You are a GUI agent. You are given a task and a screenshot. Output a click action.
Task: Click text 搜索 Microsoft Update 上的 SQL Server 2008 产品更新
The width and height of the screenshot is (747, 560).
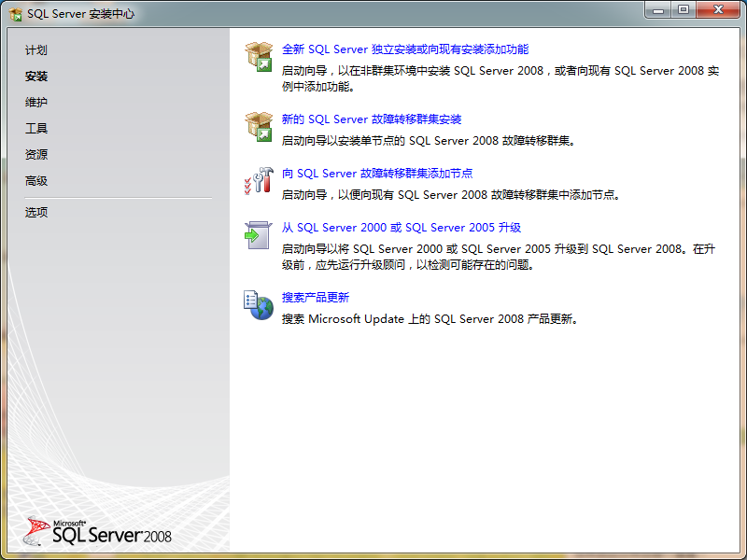[430, 319]
